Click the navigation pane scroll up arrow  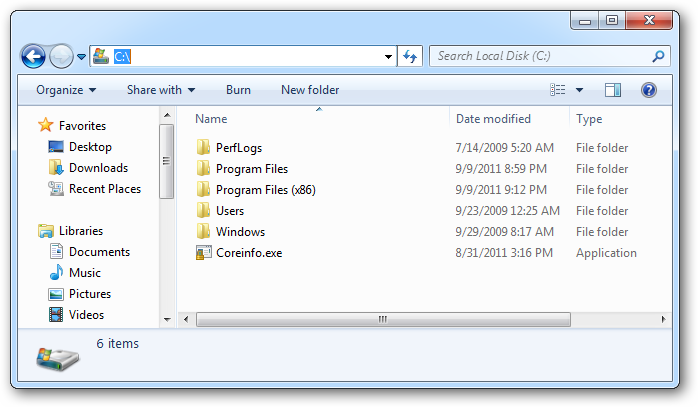167,115
